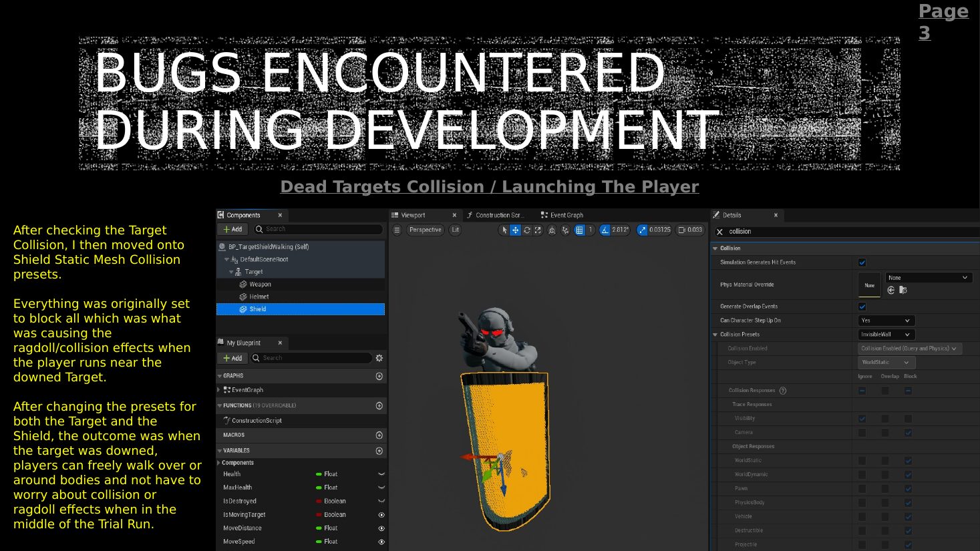Open the viewport options hamburger menu
This screenshot has height=551, width=980.
[x=397, y=230]
